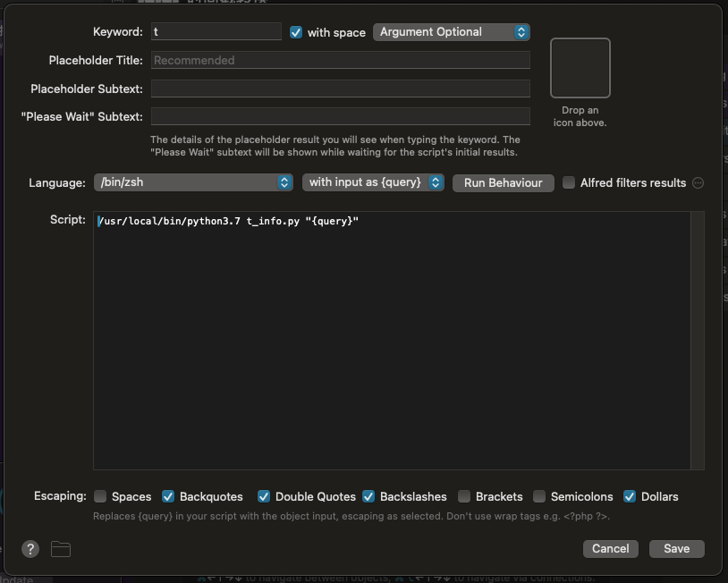Viewport: 728px width, 583px height.
Task: Open the /bin/zsh language dropdown
Action: (193, 182)
